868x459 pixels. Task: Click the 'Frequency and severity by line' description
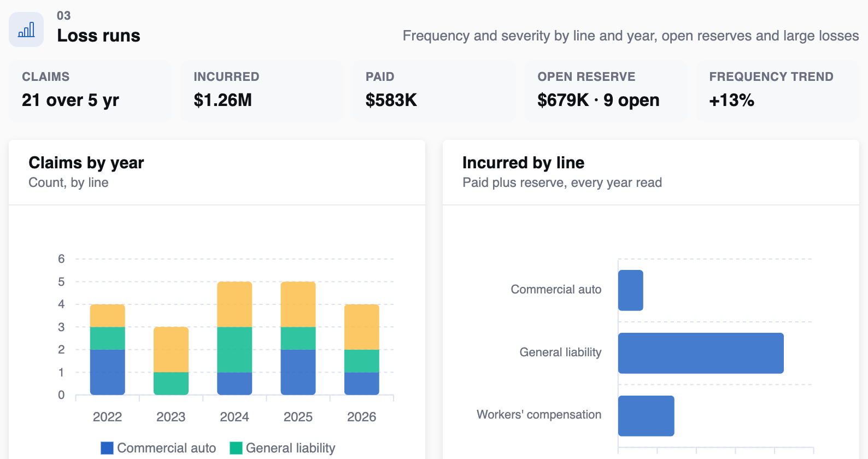[631, 36]
